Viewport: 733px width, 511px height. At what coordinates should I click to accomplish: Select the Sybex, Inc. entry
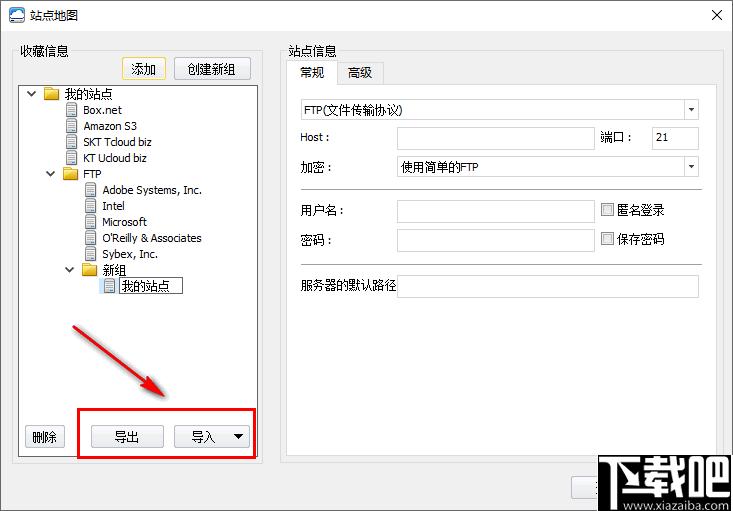pyautogui.click(x=130, y=254)
